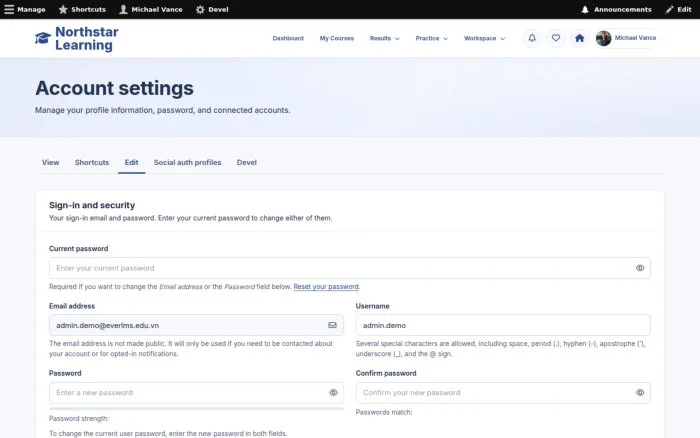Open My Courses in navigation
Viewport: 700px width, 438px height.
(337, 38)
